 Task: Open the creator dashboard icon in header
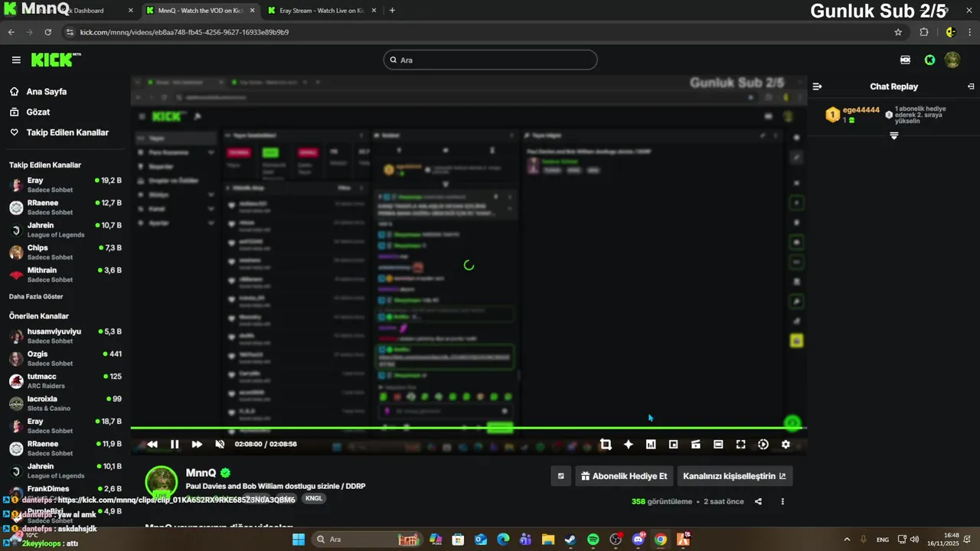(x=905, y=60)
